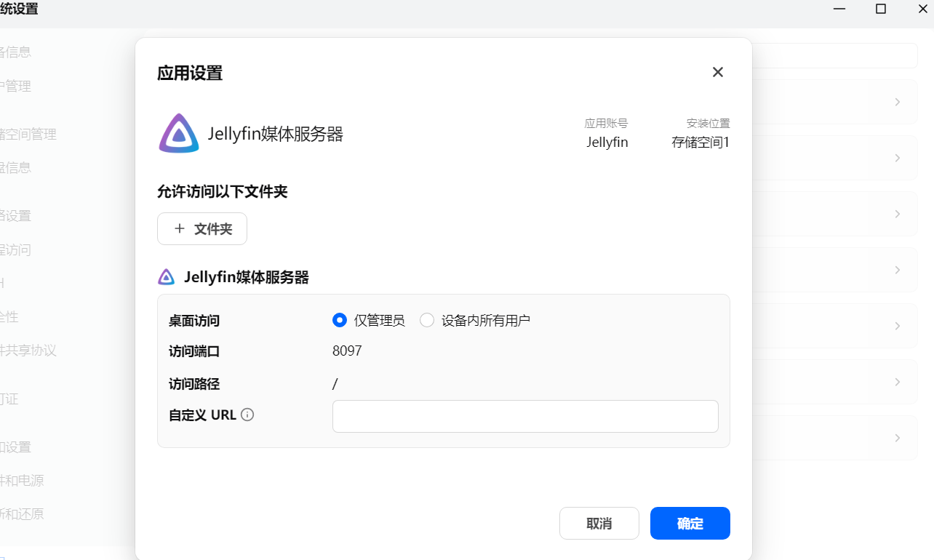Screen dimensions: 934x560
Task: Click the 访问路径 value "/"
Action: point(335,384)
